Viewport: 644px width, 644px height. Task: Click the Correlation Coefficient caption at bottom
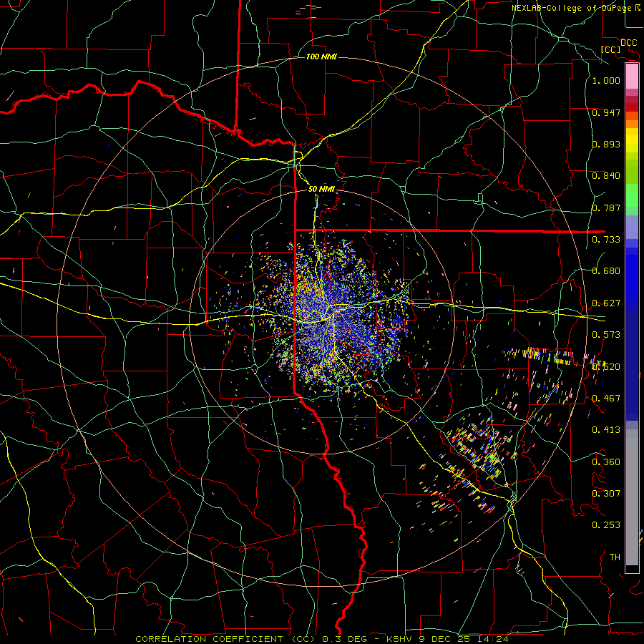tap(322, 639)
